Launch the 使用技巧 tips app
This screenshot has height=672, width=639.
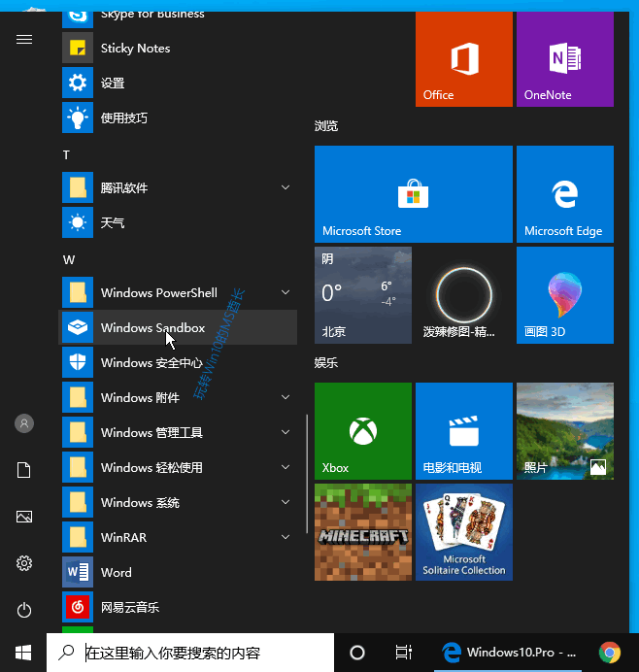[x=178, y=118]
